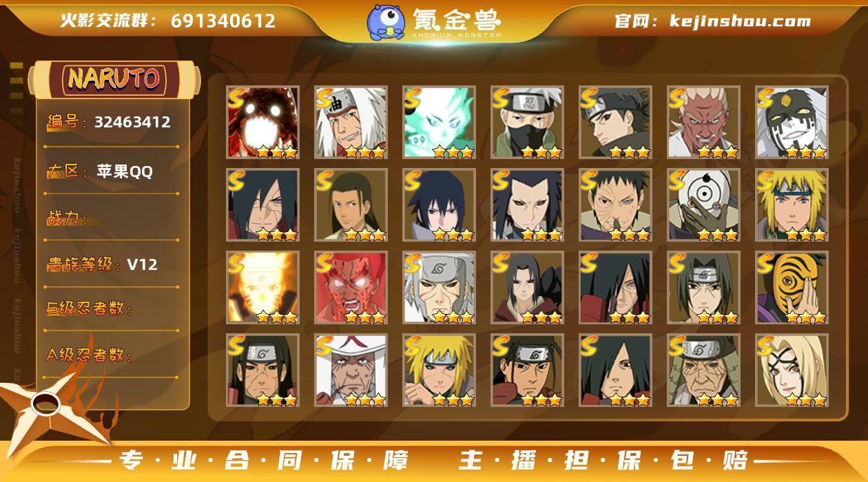This screenshot has width=868, height=482.
Task: Select blond Minato portrait in second row
Action: tap(792, 205)
